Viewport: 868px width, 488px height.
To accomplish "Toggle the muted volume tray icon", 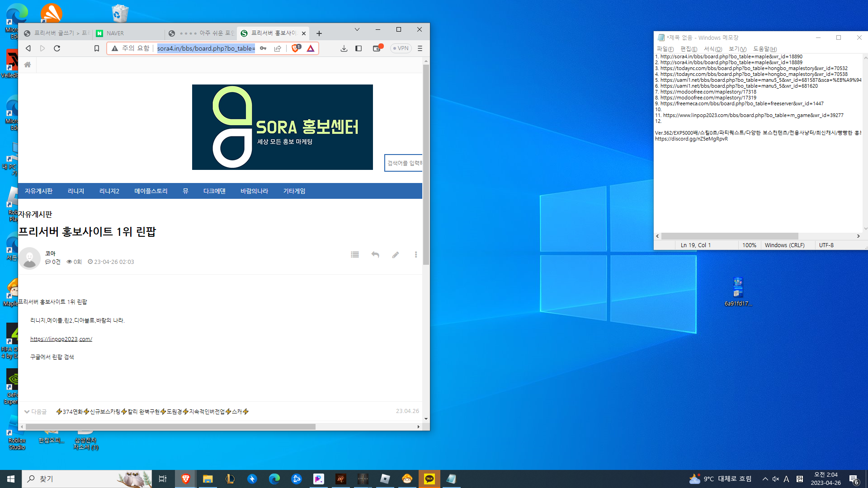I will (x=776, y=479).
